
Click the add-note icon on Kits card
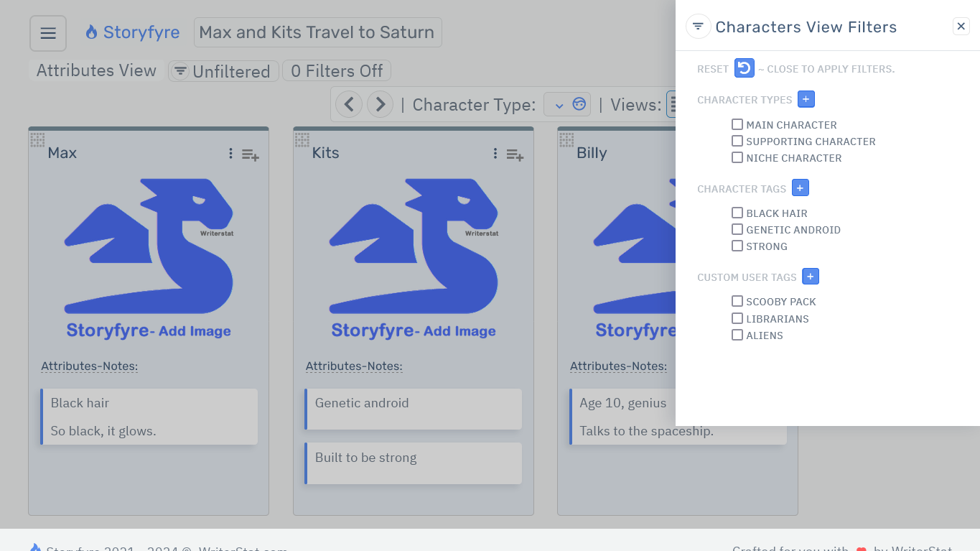click(515, 154)
